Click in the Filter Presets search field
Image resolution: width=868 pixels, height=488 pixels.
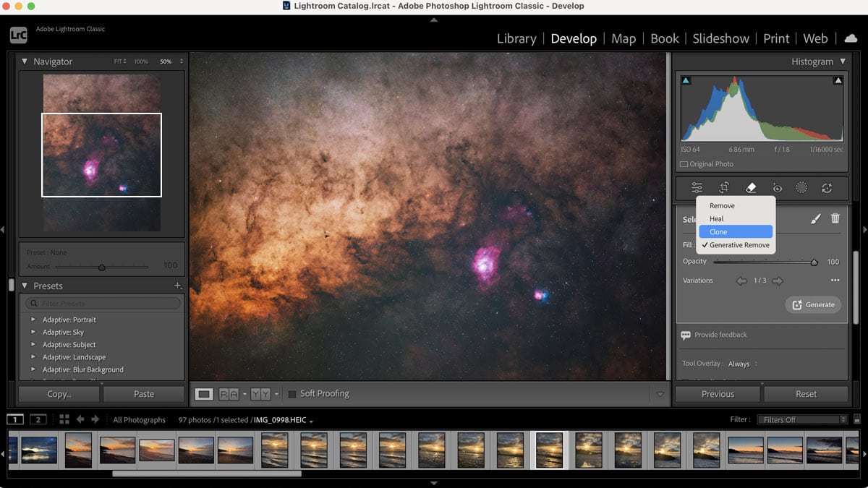(103, 303)
